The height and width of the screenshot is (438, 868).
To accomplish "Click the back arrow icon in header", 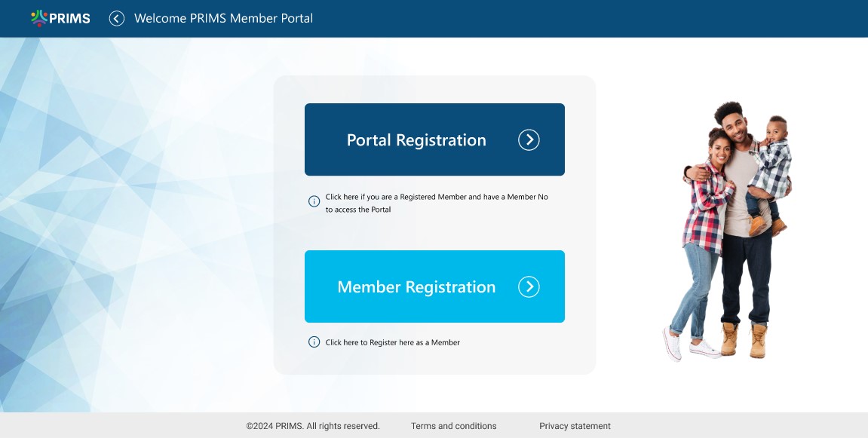I will point(116,18).
